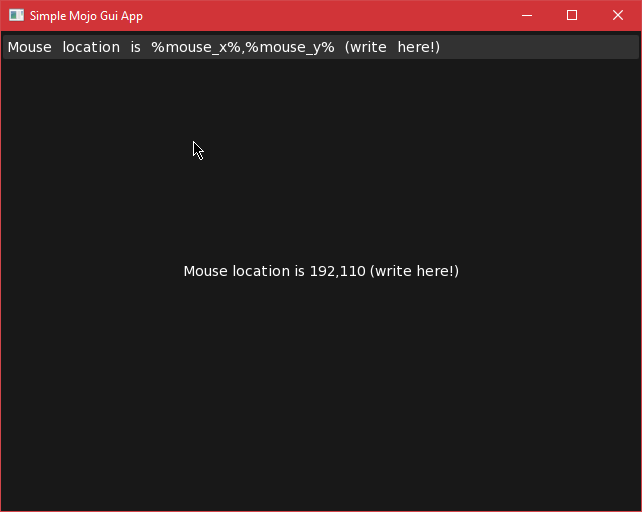Click the word "is" in the center label
Screen dimensions: 642x512
point(299,271)
